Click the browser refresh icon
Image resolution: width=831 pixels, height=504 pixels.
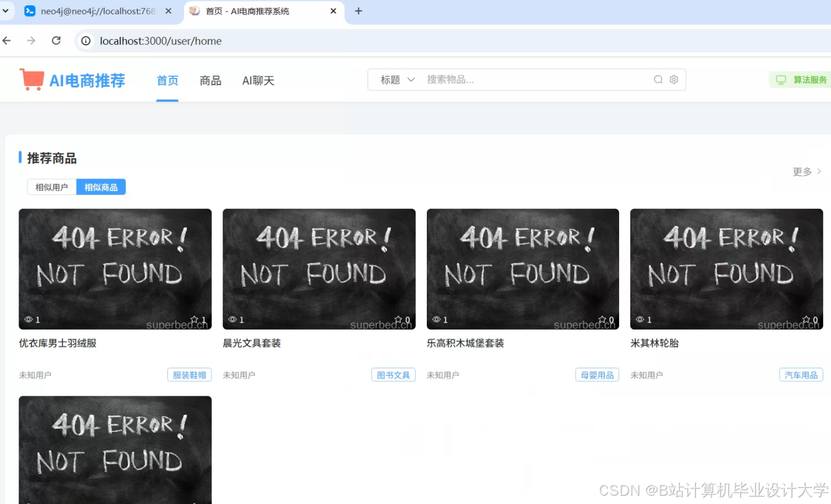[56, 40]
